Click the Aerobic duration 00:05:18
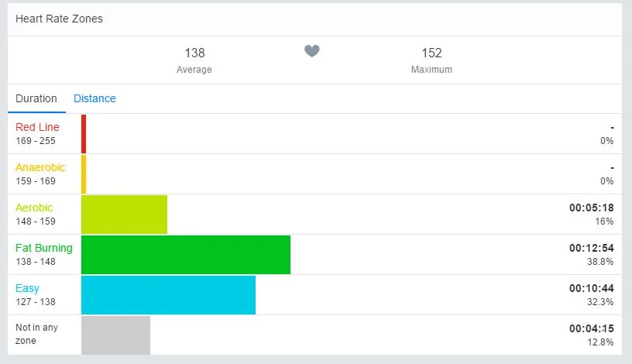This screenshot has height=364, width=632. tap(591, 208)
